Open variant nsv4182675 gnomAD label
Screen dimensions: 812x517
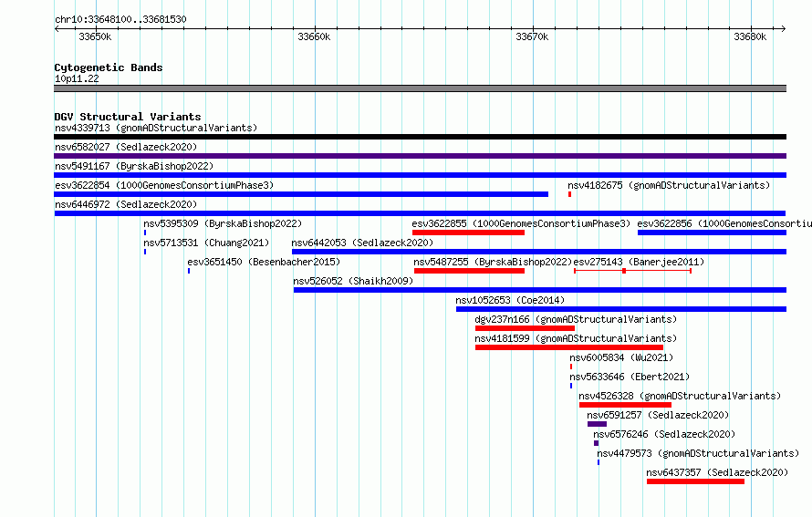[x=669, y=185]
